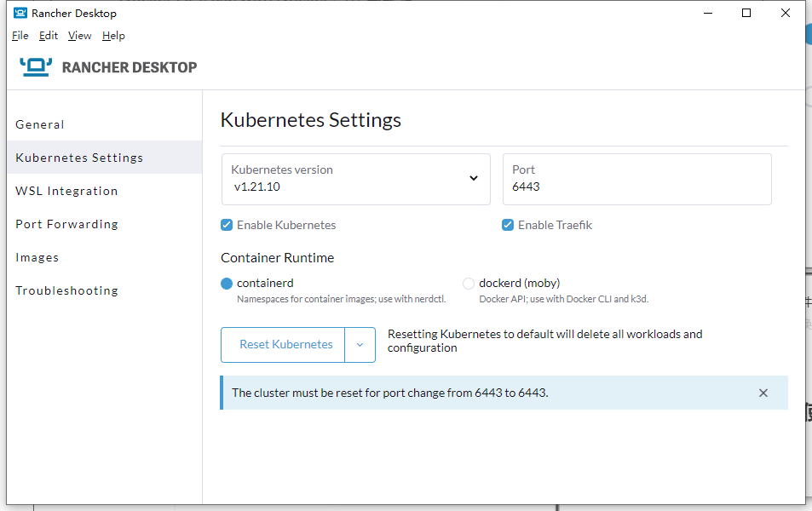Toggle the Enable Kubernetes checkbox

227,226
